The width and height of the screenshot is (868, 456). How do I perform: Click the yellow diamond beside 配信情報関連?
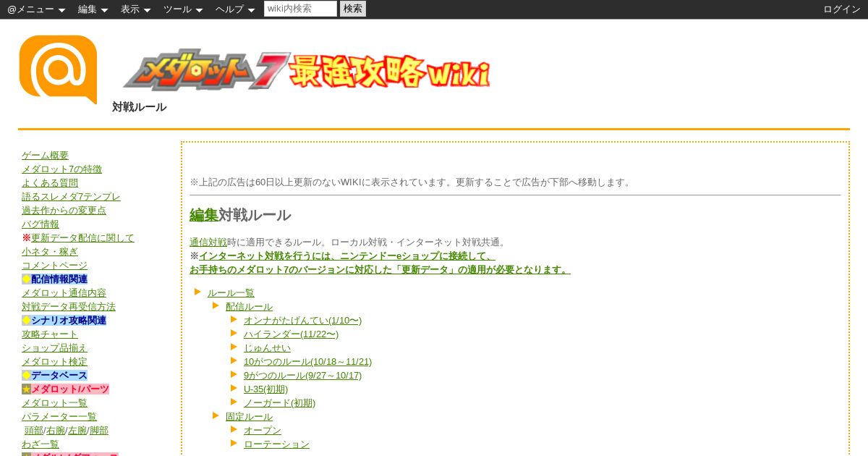pyautogui.click(x=26, y=279)
